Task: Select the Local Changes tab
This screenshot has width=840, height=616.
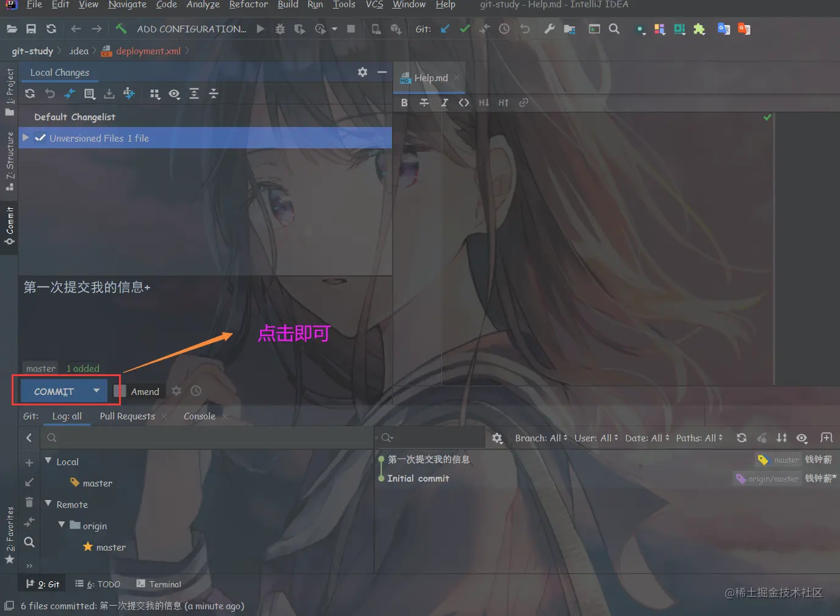Action: (x=60, y=72)
